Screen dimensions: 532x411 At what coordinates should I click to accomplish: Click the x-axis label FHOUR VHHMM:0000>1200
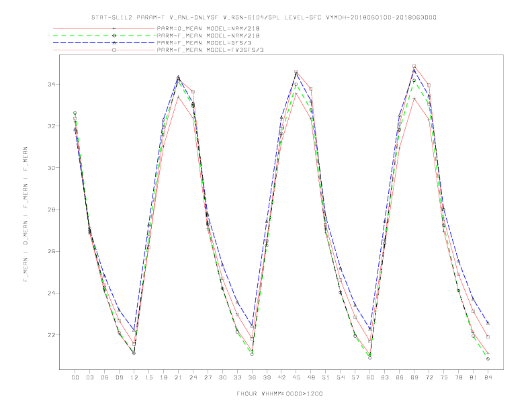[x=279, y=394]
